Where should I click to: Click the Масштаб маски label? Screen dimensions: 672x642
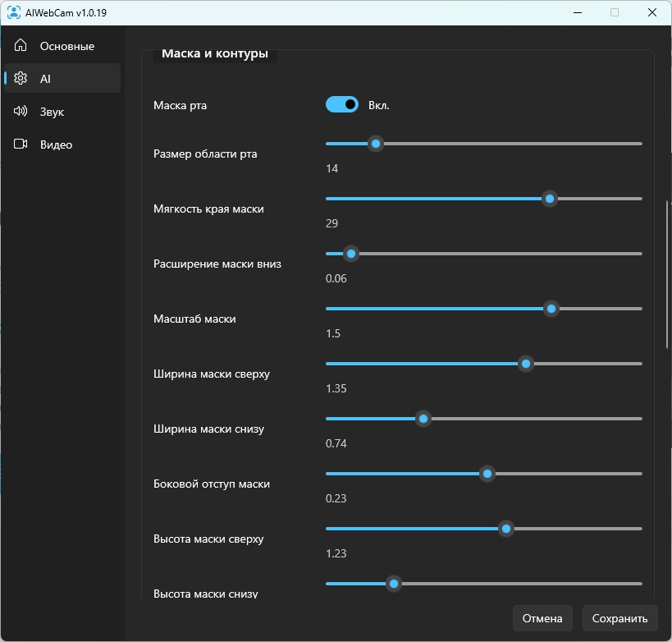click(194, 319)
